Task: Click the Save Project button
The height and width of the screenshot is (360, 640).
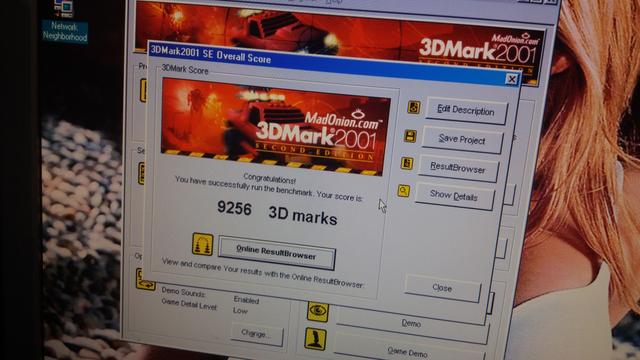Action: click(462, 140)
